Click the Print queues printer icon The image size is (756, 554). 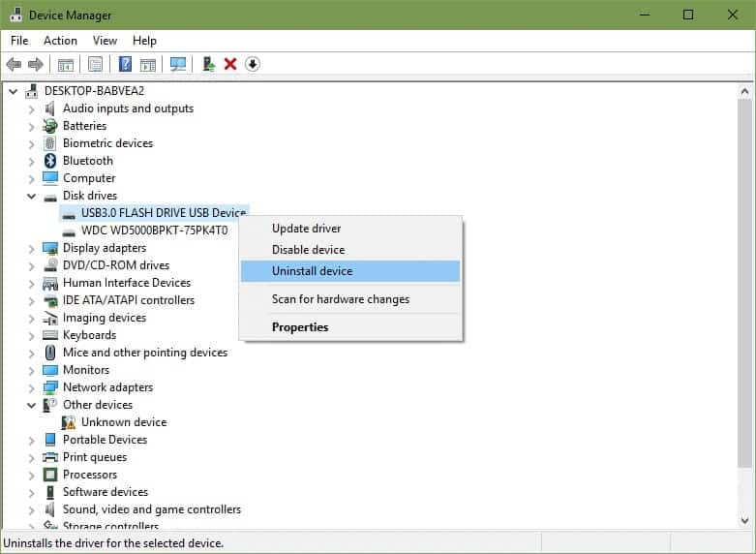[50, 457]
